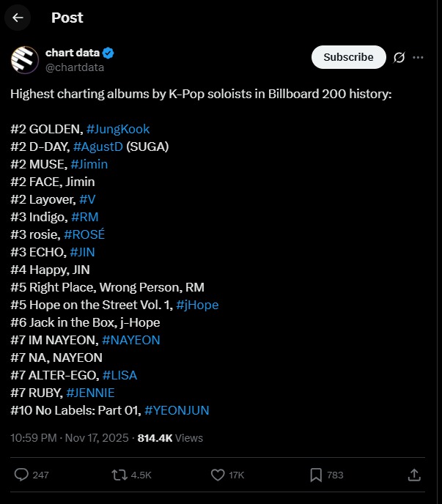Click the reply comment icon
The width and height of the screenshot is (442, 504).
pyautogui.click(x=21, y=475)
